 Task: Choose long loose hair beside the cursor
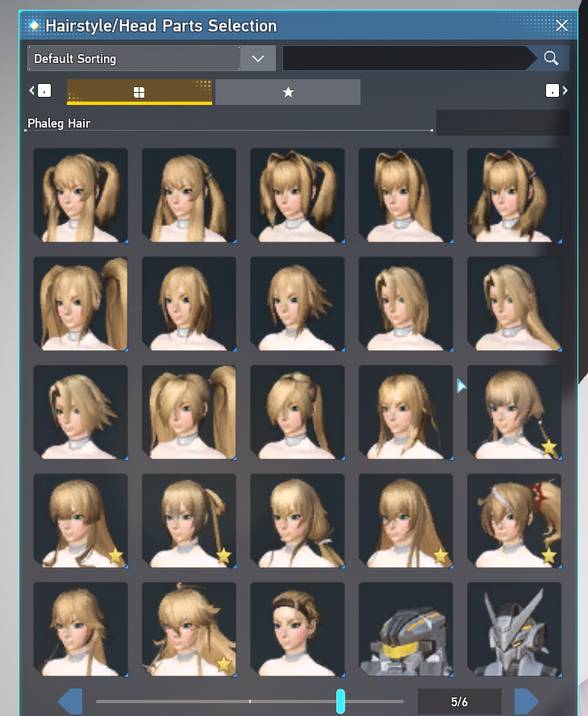[x=406, y=412]
